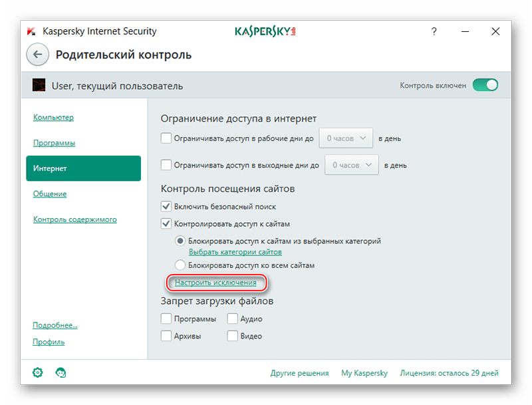Screen dimensions: 532x405
Task: Select 'Блокировать доступ ко всем сайтам' radio
Action: [x=180, y=265]
